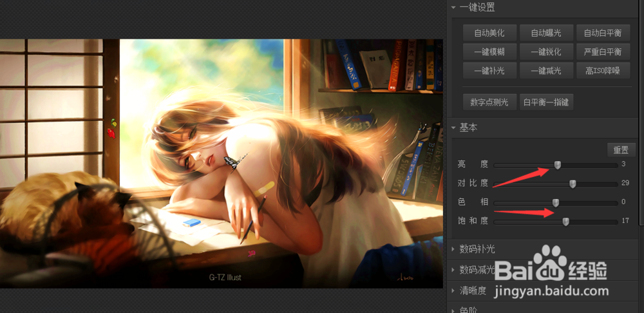Click the 色相 hue slider handle
The image size is (644, 313).
(x=556, y=203)
